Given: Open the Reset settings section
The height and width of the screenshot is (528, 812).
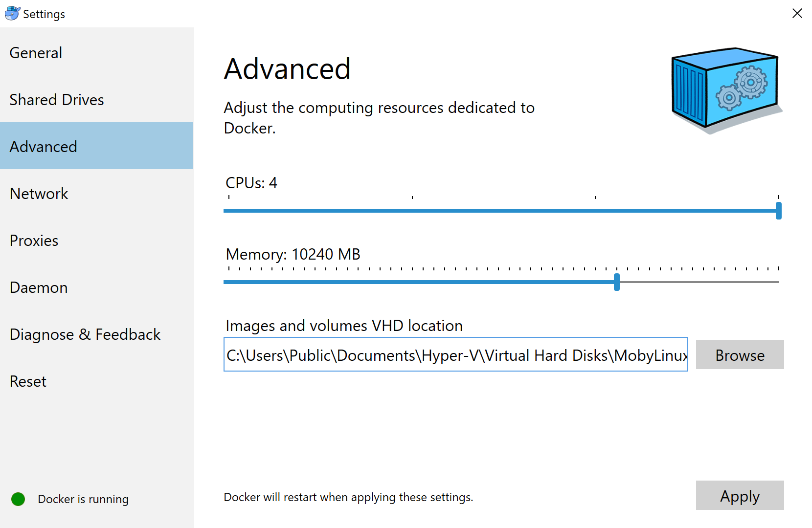Looking at the screenshot, I should [x=28, y=381].
